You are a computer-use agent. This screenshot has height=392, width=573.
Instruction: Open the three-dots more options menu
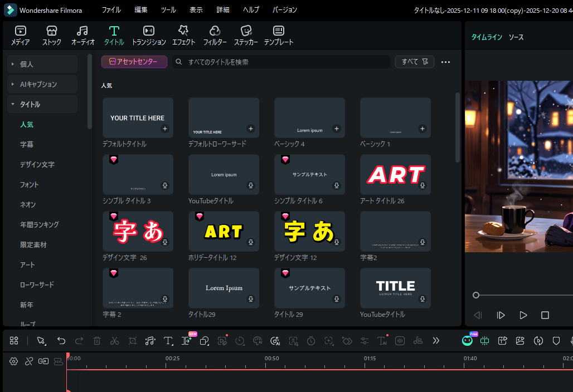coord(445,62)
